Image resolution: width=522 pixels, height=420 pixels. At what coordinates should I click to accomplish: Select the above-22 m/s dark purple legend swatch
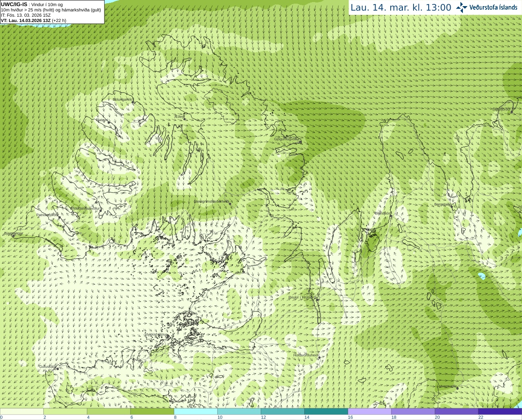point(500,411)
